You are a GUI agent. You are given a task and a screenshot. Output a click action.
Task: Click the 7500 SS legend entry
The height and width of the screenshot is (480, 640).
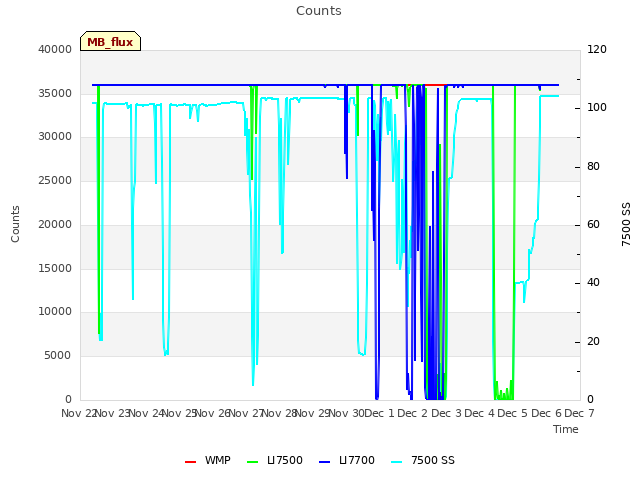[423, 460]
